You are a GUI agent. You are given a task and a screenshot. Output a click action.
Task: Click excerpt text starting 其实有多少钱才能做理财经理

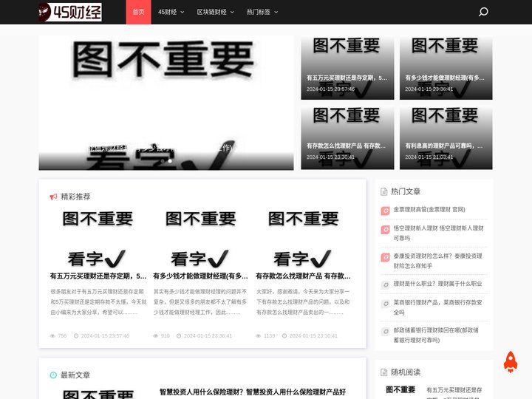200,302
